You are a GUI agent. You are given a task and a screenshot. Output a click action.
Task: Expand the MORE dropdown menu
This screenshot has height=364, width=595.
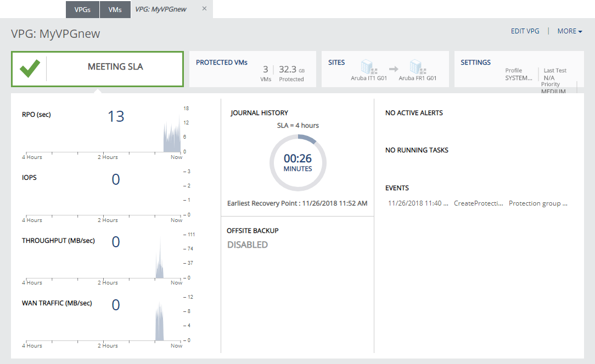(x=570, y=31)
